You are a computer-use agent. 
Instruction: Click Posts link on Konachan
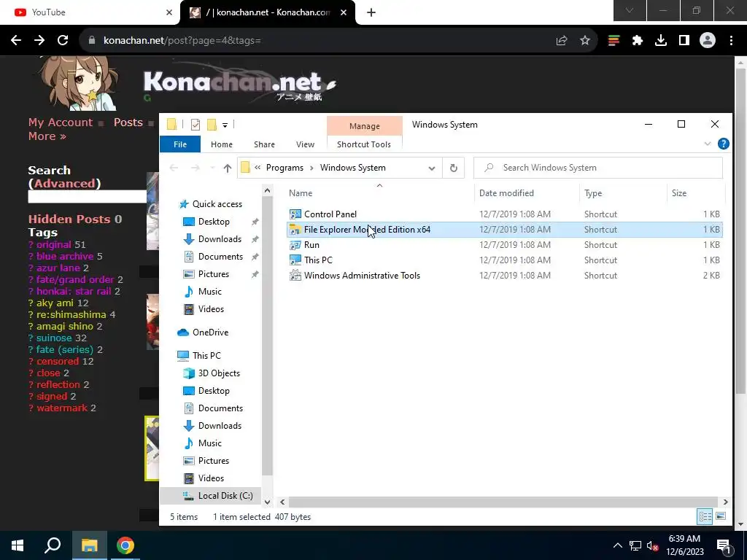[x=128, y=122]
